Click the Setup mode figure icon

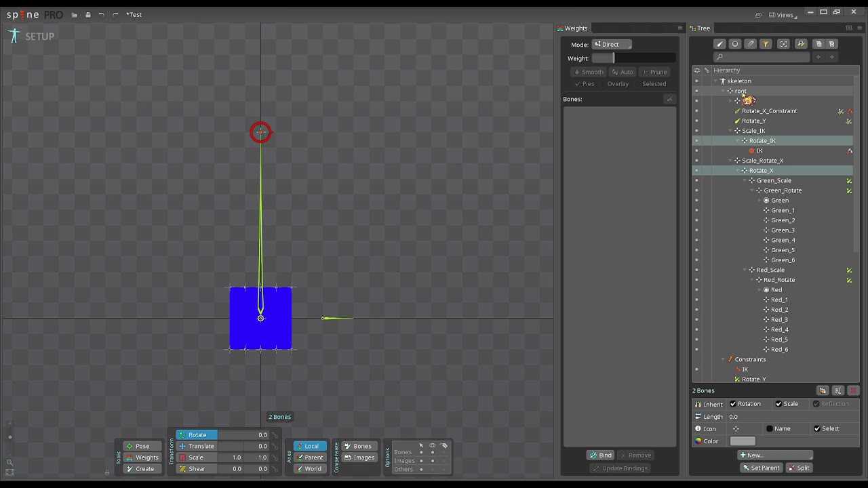[x=14, y=36]
